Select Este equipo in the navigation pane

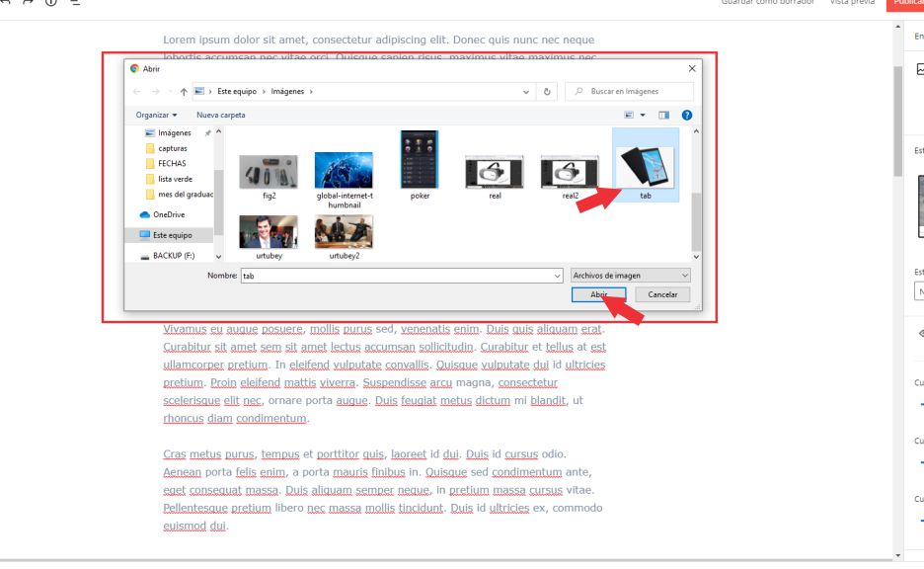pyautogui.click(x=172, y=235)
